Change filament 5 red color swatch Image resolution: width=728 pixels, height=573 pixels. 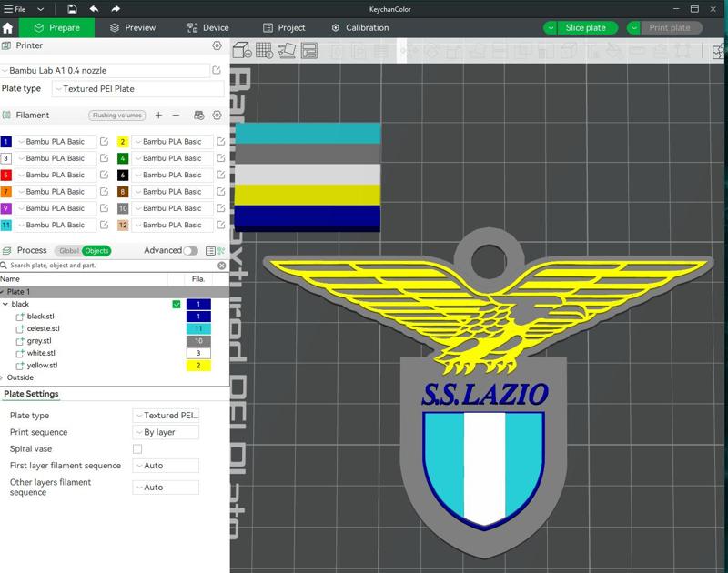point(6,175)
